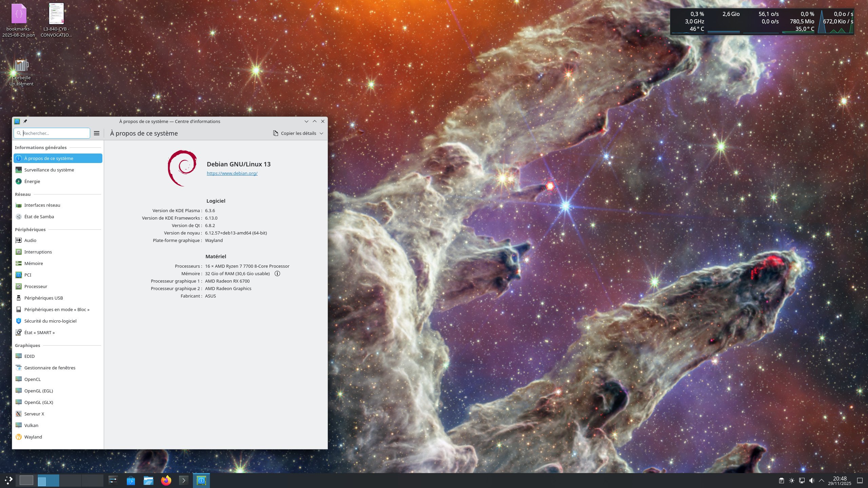Image resolution: width=868 pixels, height=488 pixels.
Task: Open the Wayland sidebar item
Action: click(x=33, y=437)
